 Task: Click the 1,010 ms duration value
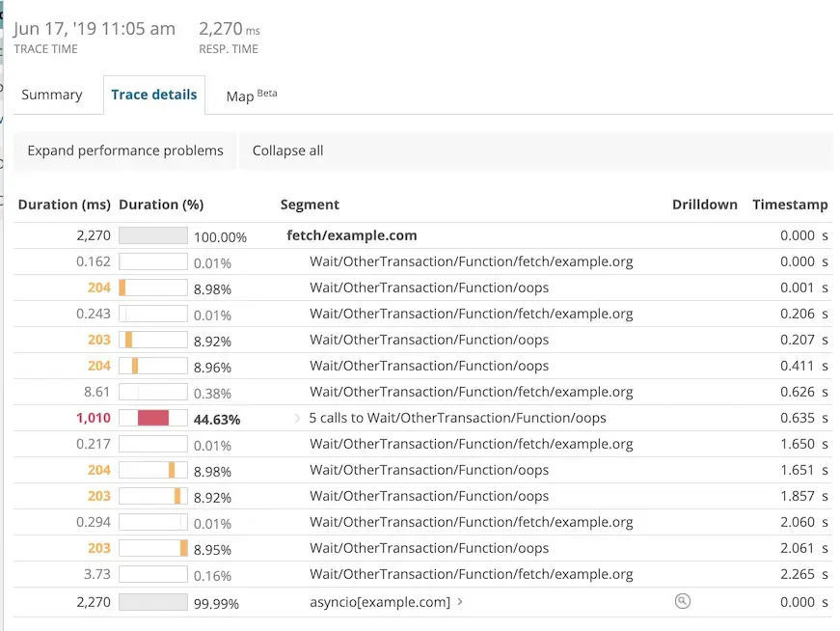click(93, 419)
